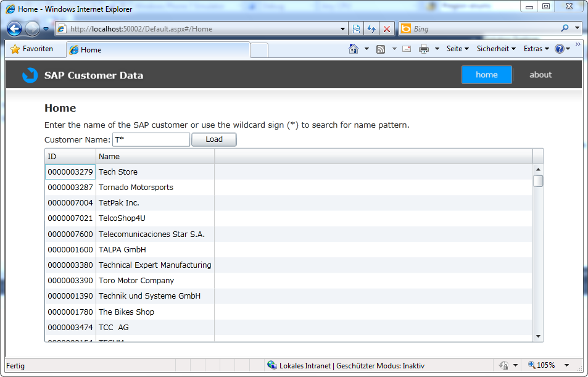Click the Customer Name text field

[151, 139]
